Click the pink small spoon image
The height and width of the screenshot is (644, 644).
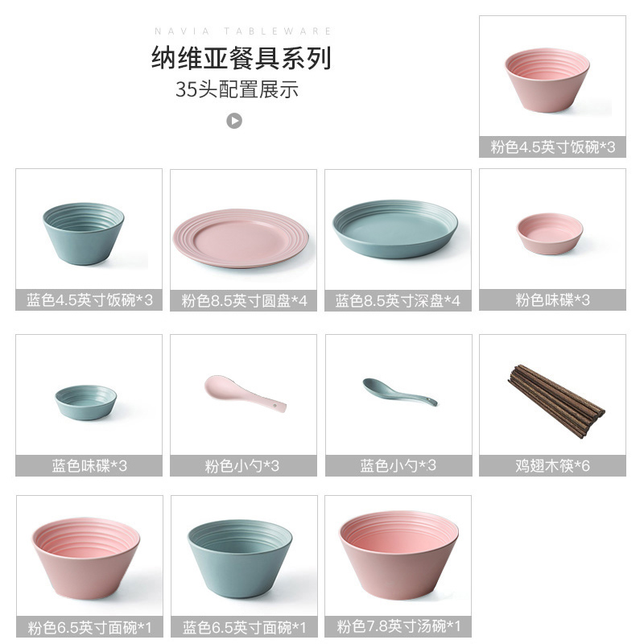[x=246, y=394]
